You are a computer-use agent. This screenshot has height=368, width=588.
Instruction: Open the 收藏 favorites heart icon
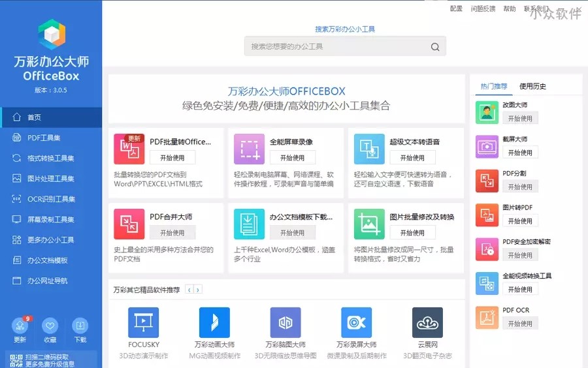click(x=50, y=326)
